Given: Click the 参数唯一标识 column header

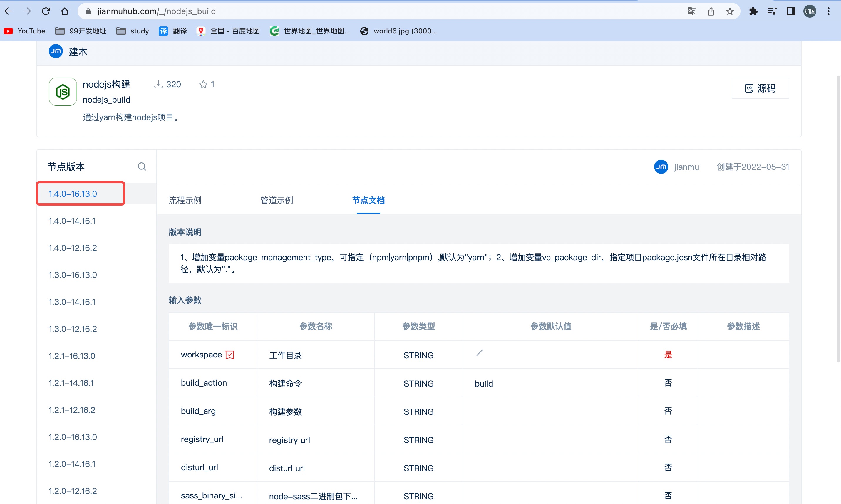Looking at the screenshot, I should click(x=213, y=326).
